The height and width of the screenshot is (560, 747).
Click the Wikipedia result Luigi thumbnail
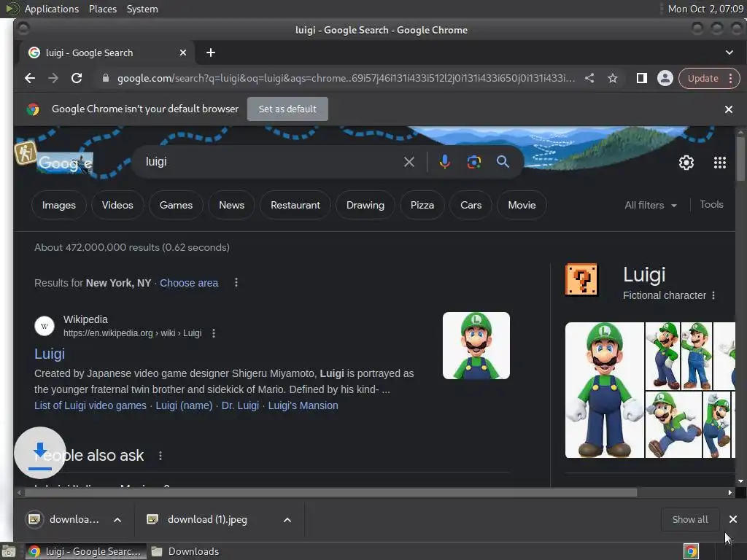(x=476, y=346)
